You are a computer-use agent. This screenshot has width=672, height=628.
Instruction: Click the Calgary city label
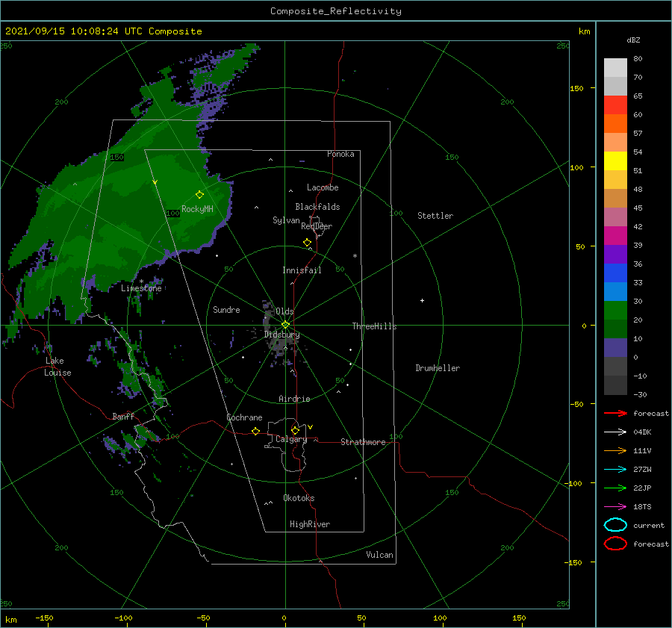tap(291, 439)
